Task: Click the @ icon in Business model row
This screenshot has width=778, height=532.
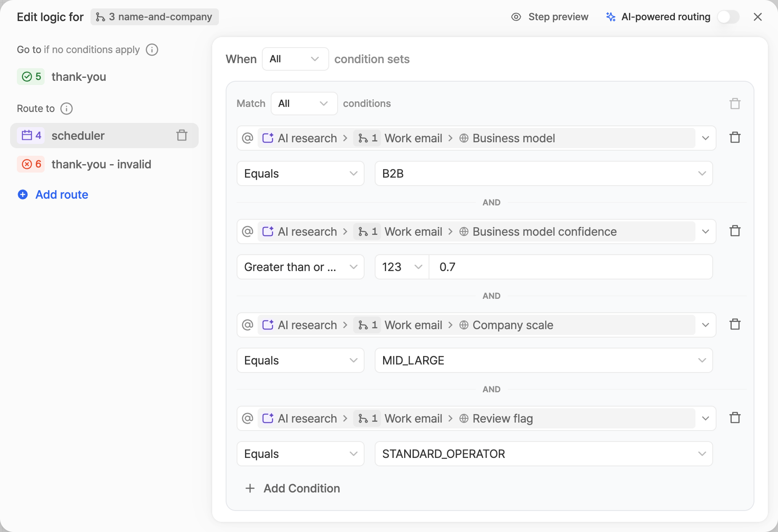Action: (248, 138)
